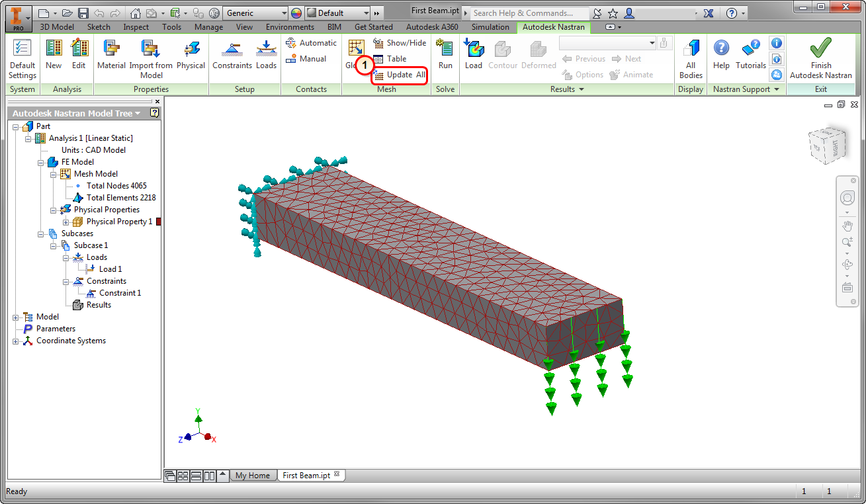Open the Mesh Table
Image resolution: width=866 pixels, height=504 pixels.
click(390, 59)
